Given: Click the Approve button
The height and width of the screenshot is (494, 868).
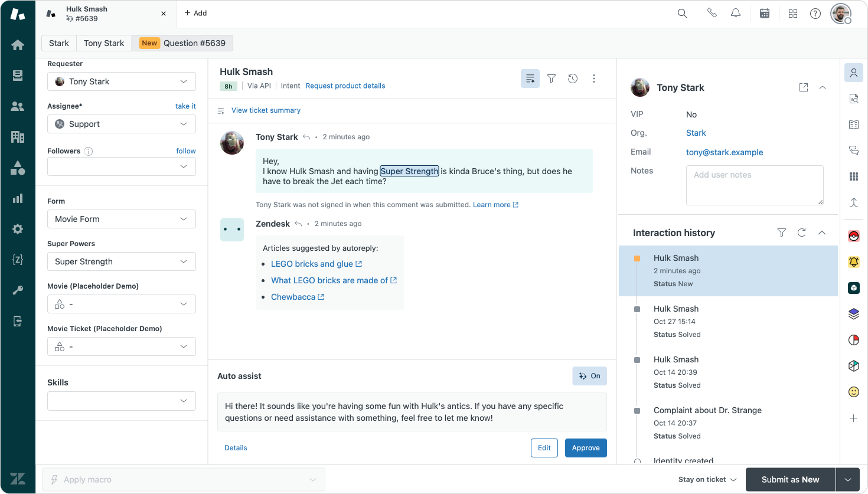Looking at the screenshot, I should 586,448.
